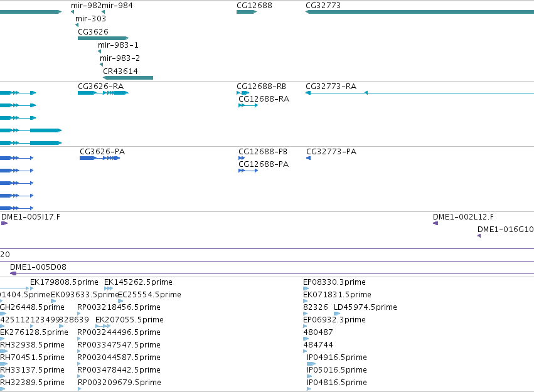Click the blue CDS glyph below CG3626-PA

click(x=100, y=158)
